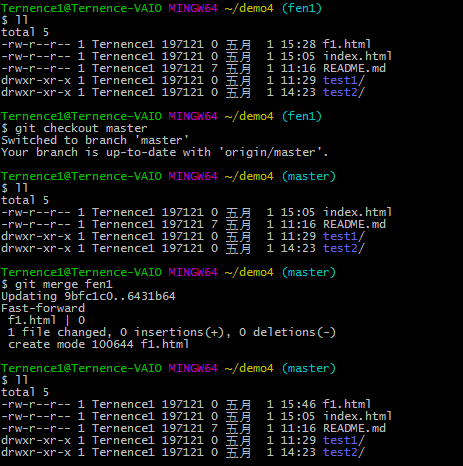The width and height of the screenshot is (463, 466).
Task: Click README.md in the second listing
Action: 354,224
